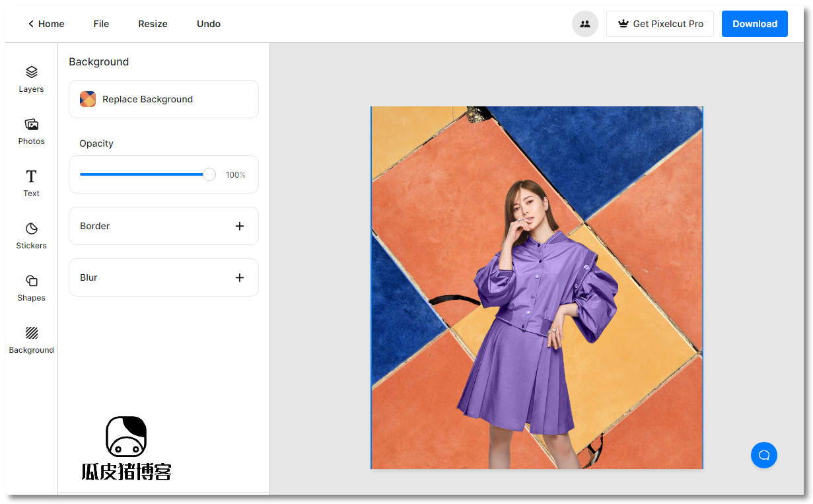Open the Stickers panel icon
The image size is (813, 504).
[31, 229]
